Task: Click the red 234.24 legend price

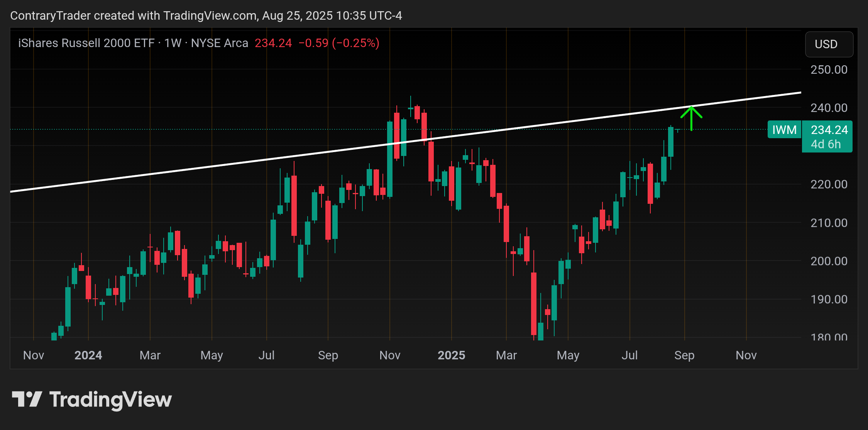Action: [x=273, y=43]
